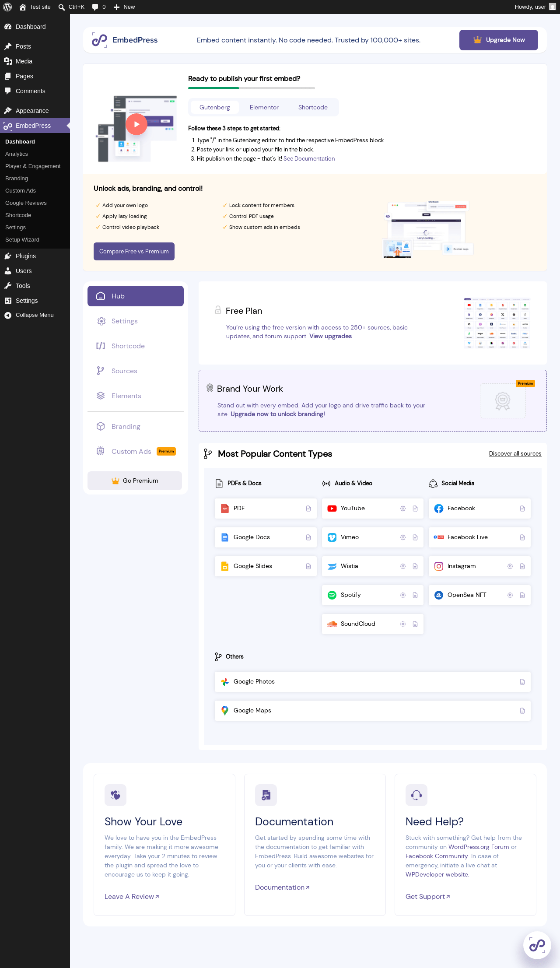Open the YouTube documentation page icon
560x968 pixels.
tap(415, 509)
